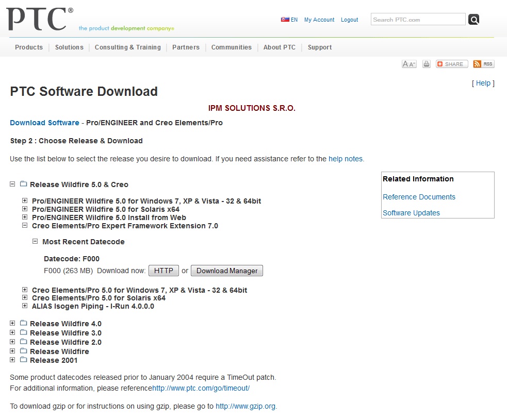Click the search magnifier button
This screenshot has width=507, height=420.
[x=473, y=20]
